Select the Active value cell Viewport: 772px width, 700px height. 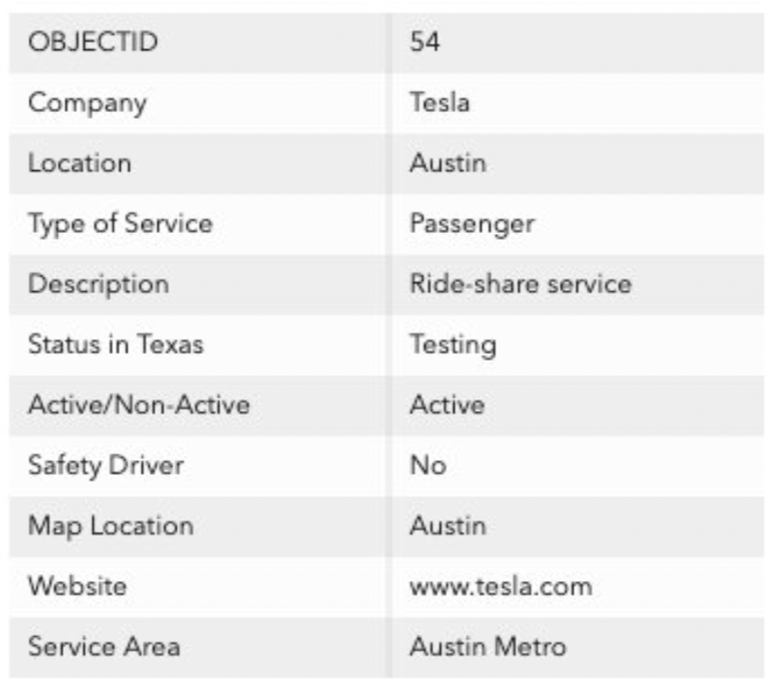pyautogui.click(x=447, y=405)
